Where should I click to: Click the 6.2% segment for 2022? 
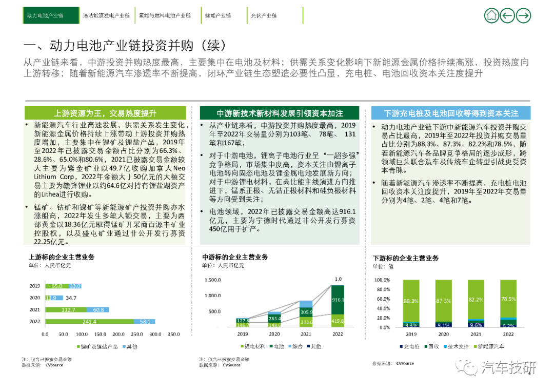click(508, 325)
